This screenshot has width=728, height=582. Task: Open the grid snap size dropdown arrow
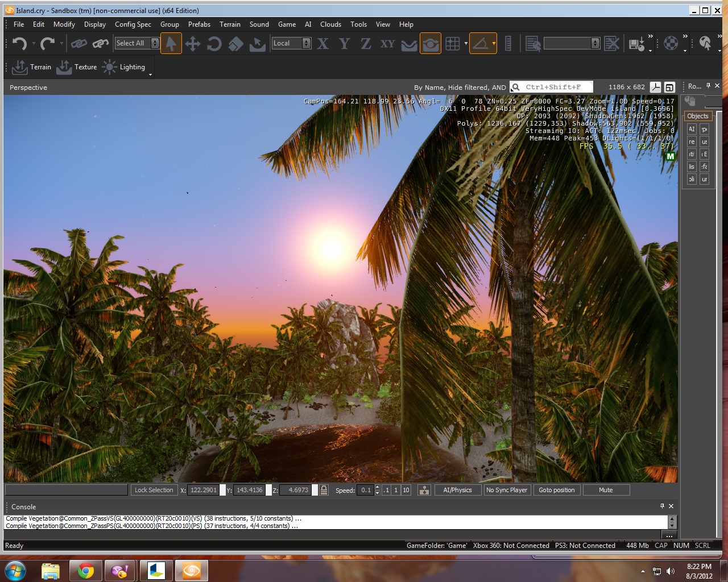coord(466,43)
